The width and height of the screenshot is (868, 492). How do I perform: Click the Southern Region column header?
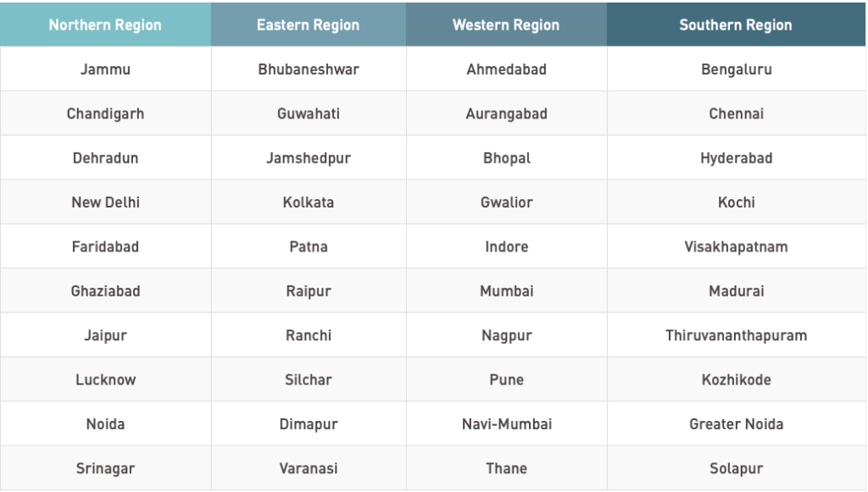pos(737,25)
